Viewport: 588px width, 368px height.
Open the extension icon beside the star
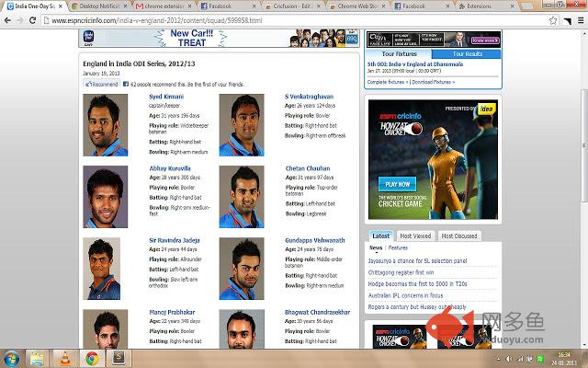pos(567,21)
